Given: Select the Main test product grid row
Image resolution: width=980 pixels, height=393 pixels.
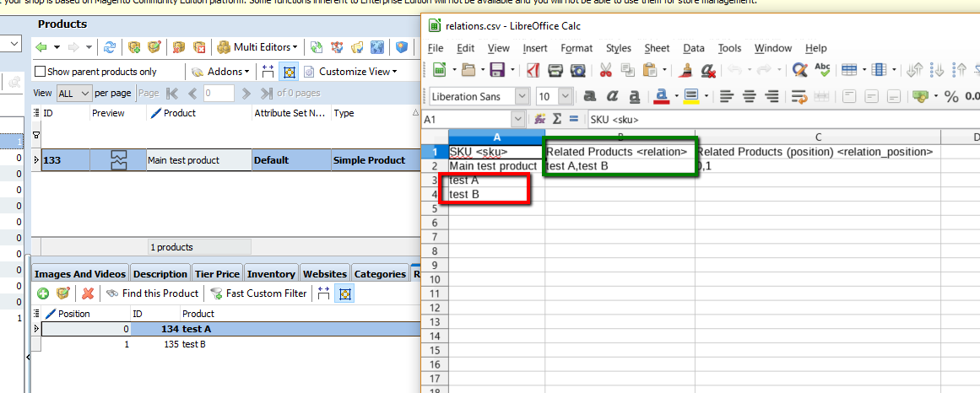Looking at the screenshot, I should click(x=230, y=160).
